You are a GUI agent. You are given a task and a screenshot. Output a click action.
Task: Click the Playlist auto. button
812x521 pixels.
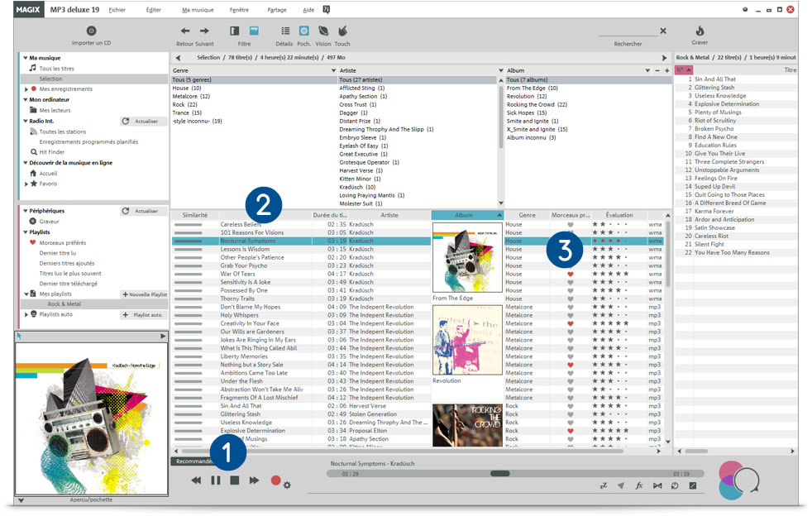click(143, 315)
